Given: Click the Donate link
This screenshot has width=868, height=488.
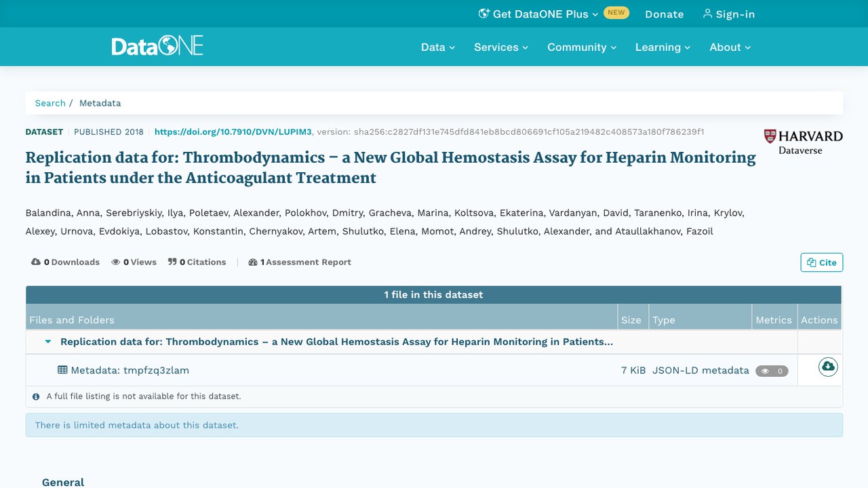Looking at the screenshot, I should pyautogui.click(x=665, y=14).
